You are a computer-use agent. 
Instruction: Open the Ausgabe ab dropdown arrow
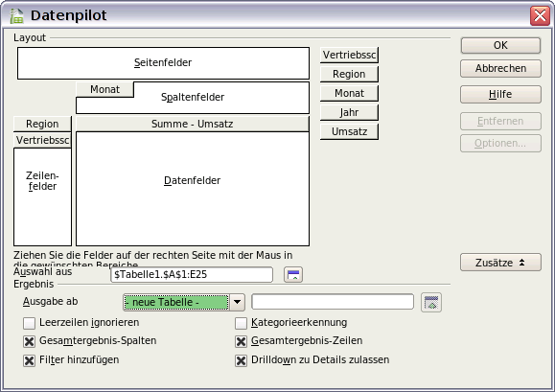(237, 303)
